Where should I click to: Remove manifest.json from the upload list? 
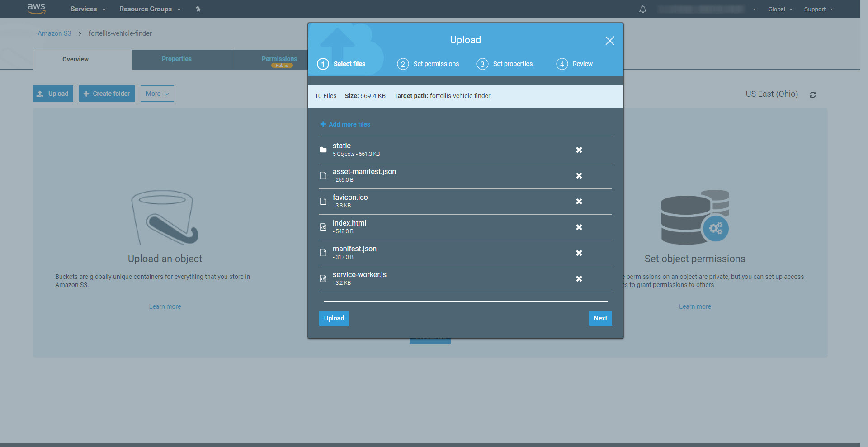point(579,253)
